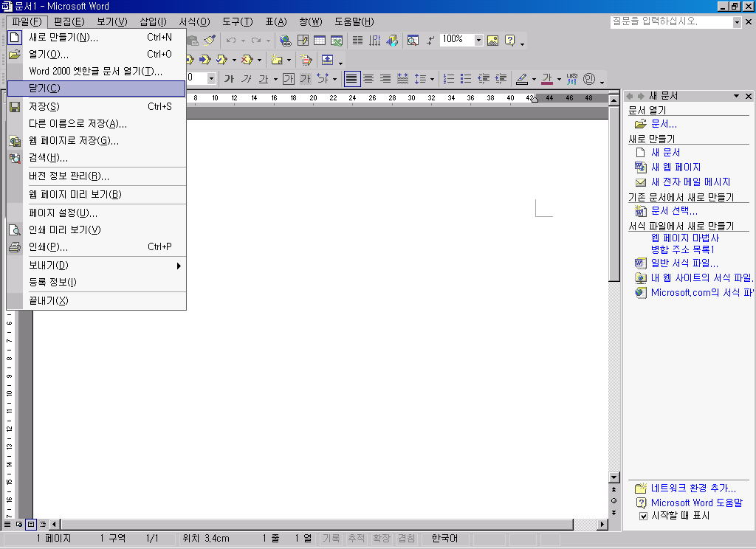
Task: Click the 일반 서식 파일... link
Action: pyautogui.click(x=684, y=263)
